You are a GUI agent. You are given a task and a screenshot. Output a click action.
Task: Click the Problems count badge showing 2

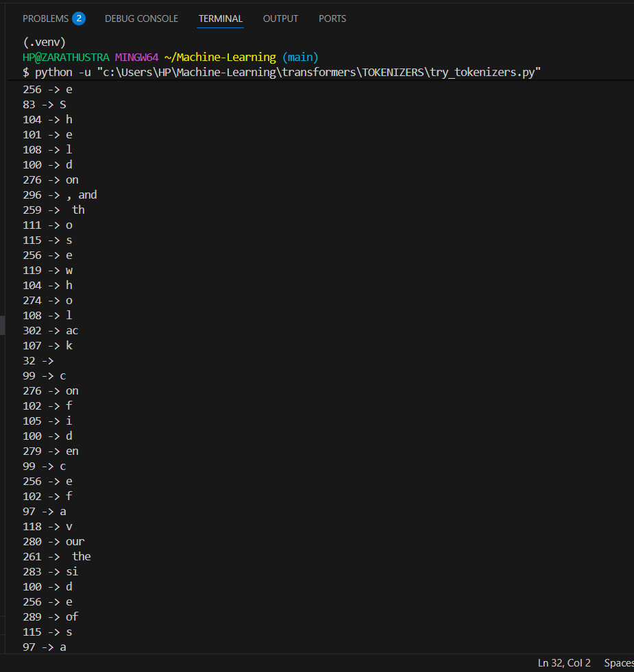(79, 18)
